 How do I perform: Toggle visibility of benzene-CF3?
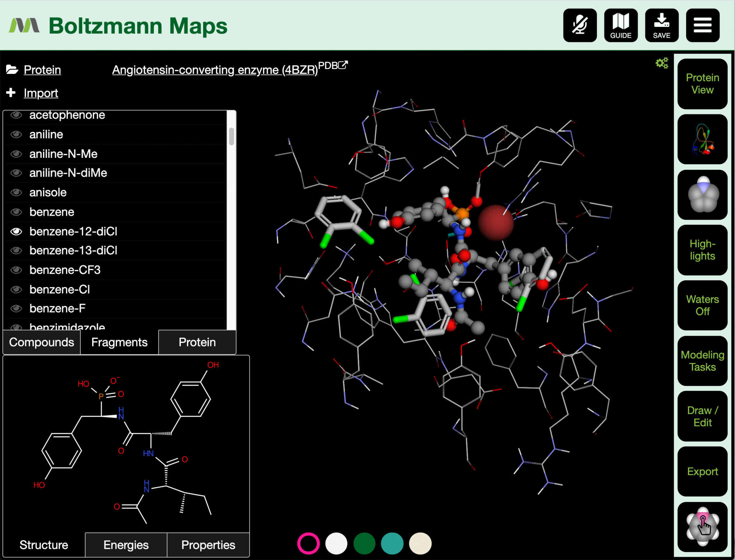pyautogui.click(x=16, y=270)
